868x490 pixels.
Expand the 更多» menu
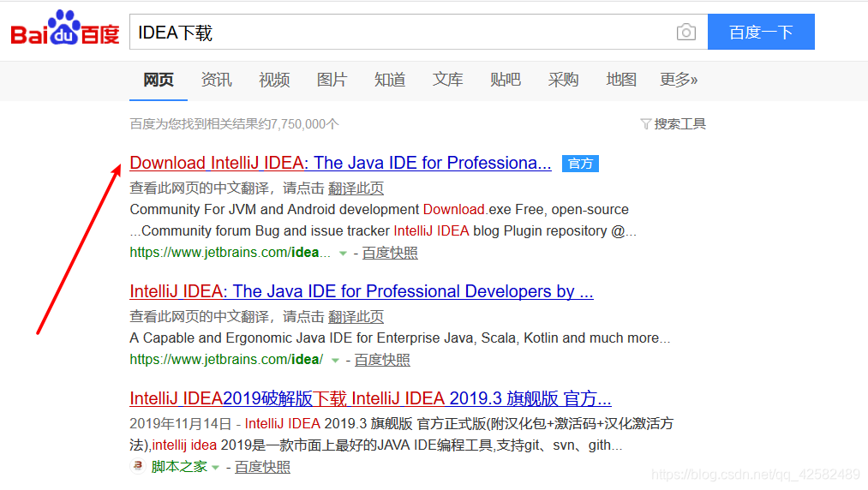click(x=679, y=80)
